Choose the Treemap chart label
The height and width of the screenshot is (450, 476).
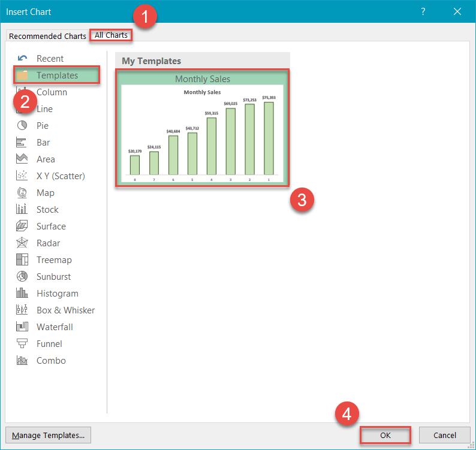coord(54,259)
